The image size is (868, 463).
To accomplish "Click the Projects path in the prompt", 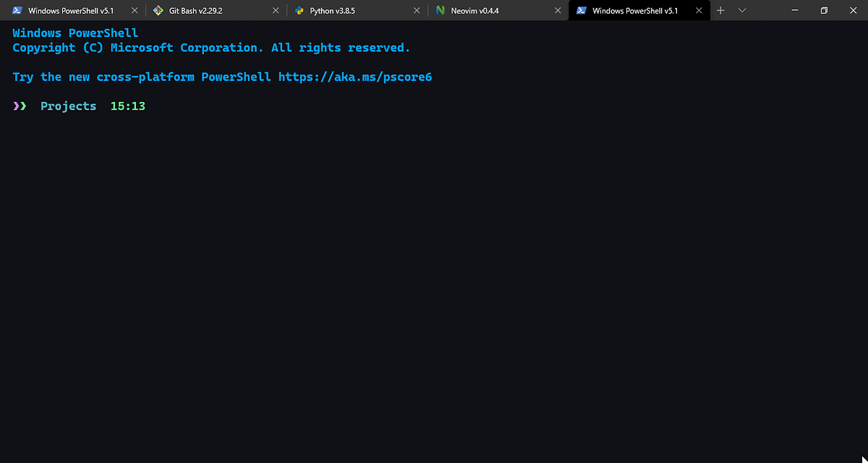I will 68,106.
